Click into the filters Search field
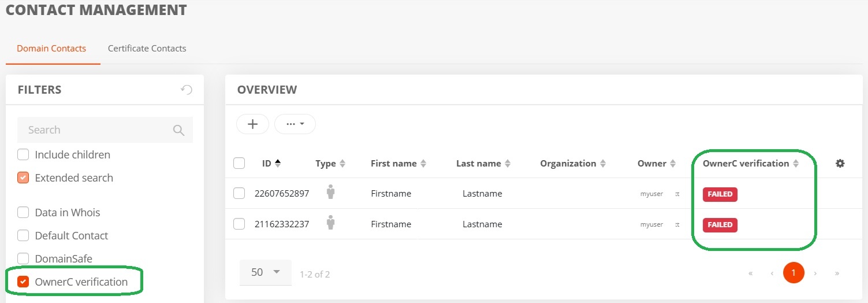Image resolution: width=868 pixels, height=303 pixels. 105,130
